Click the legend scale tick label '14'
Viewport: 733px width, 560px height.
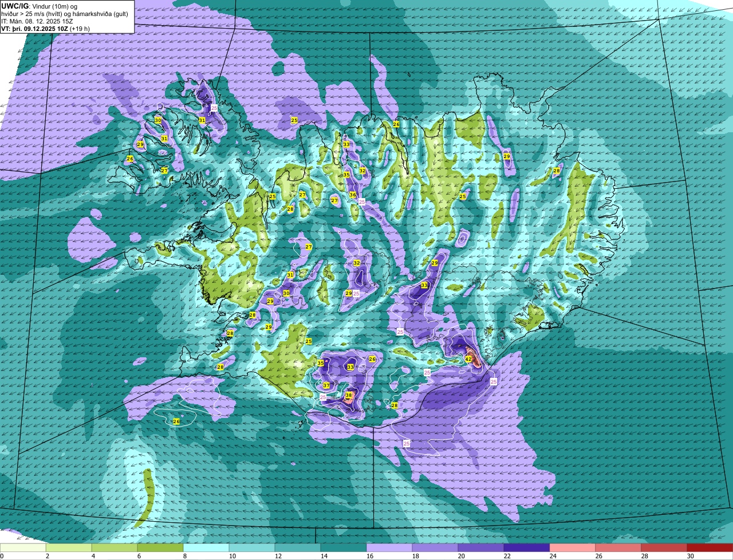(324, 556)
